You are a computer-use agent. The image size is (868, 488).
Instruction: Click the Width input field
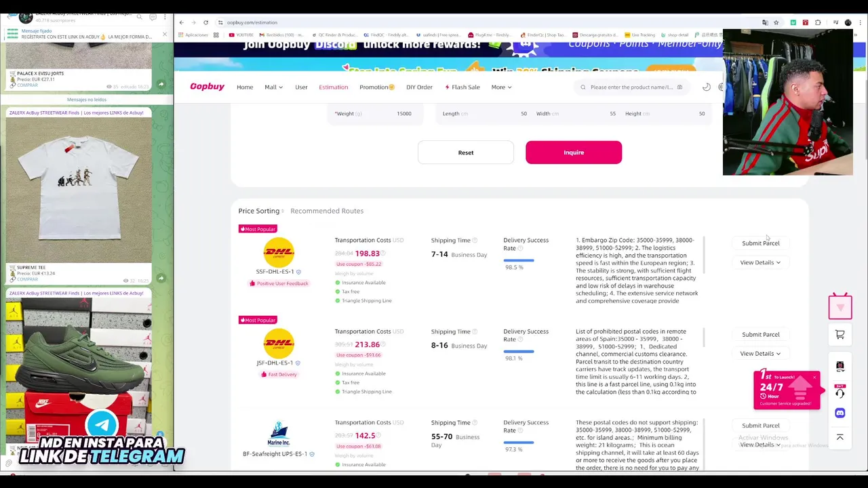click(x=576, y=113)
